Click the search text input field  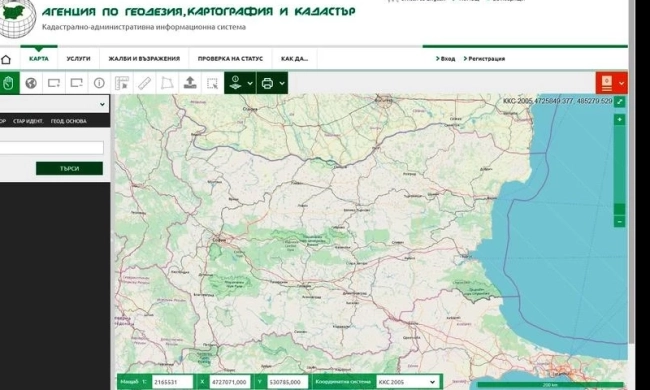(51, 148)
